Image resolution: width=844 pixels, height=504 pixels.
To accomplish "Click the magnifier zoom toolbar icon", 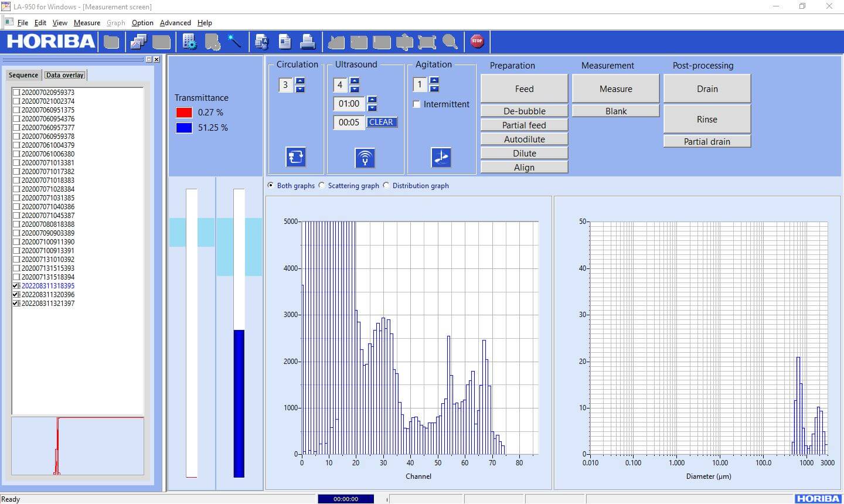I will (x=450, y=41).
